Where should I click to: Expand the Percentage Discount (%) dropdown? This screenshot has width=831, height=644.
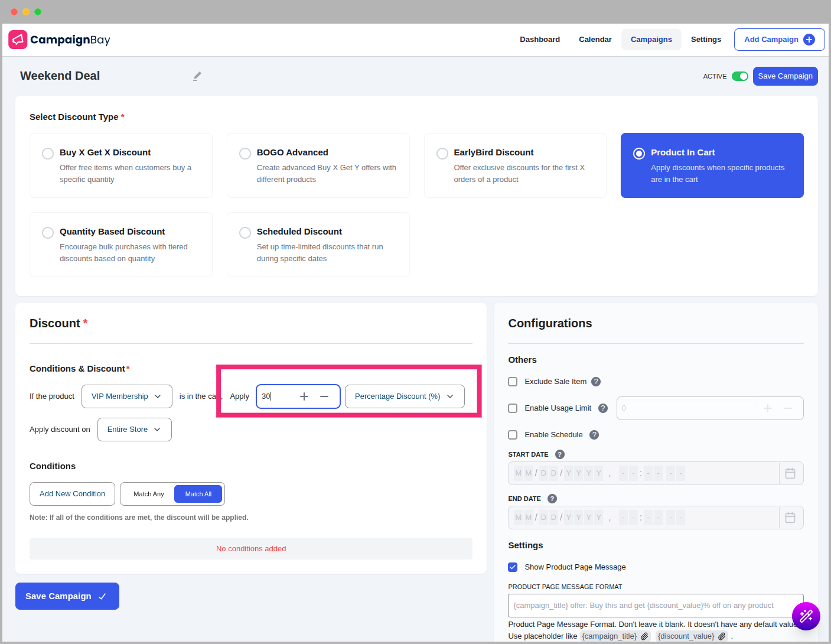pos(405,396)
